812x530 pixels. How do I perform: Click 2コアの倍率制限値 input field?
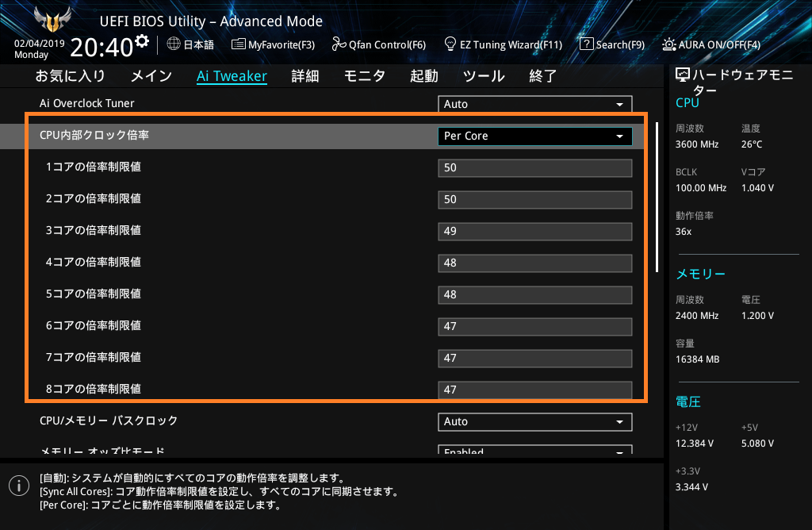[535, 199]
